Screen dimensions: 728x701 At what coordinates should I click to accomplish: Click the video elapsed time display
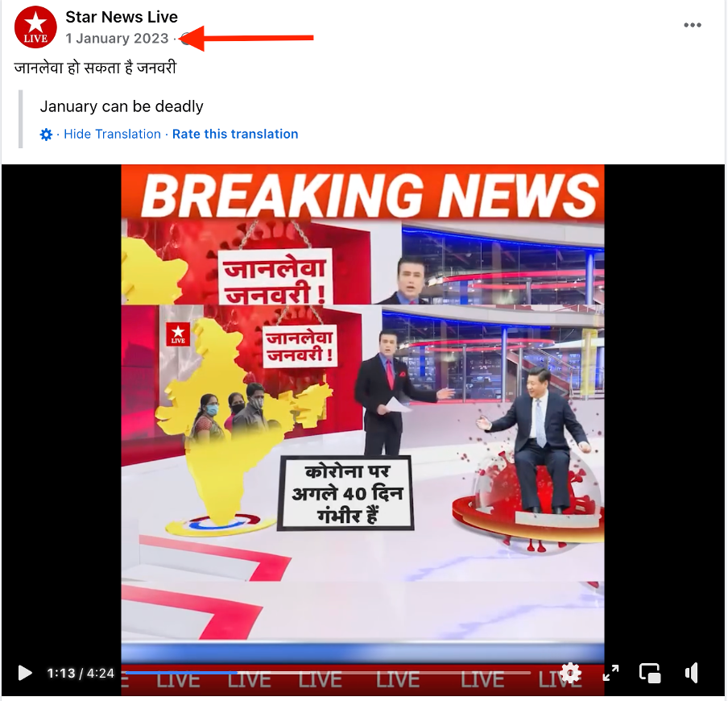pyautogui.click(x=61, y=673)
